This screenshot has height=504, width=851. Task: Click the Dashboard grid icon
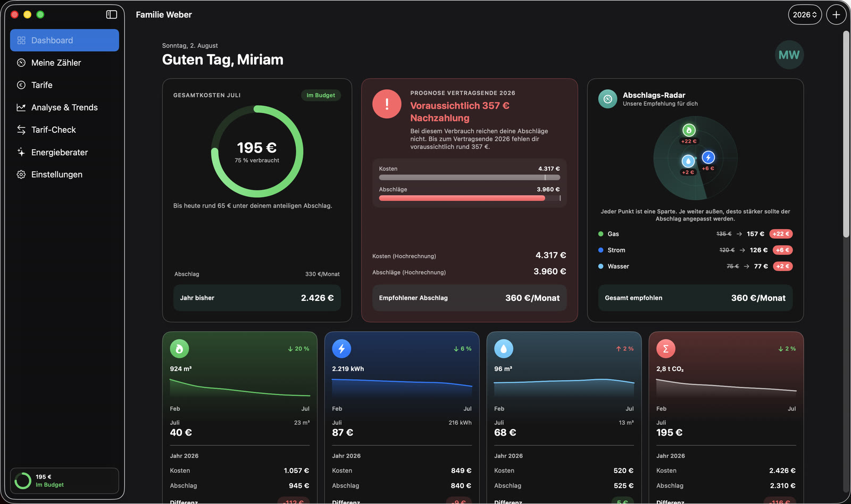click(21, 40)
